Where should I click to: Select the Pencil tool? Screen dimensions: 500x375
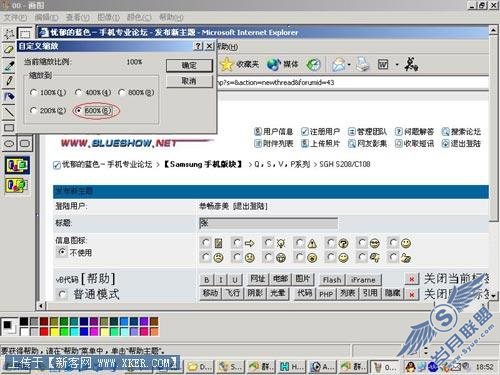[x=9, y=81]
